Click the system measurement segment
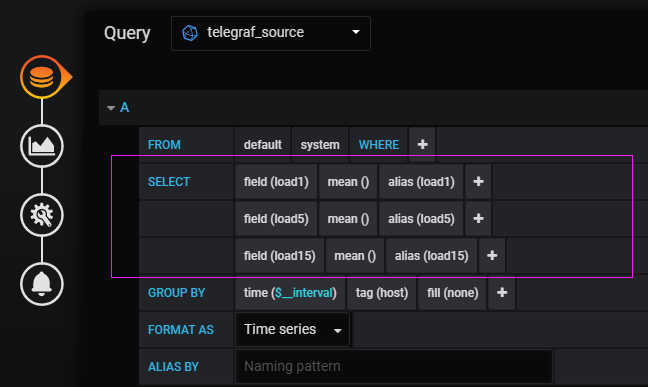Image resolution: width=648 pixels, height=387 pixels. pyautogui.click(x=320, y=144)
